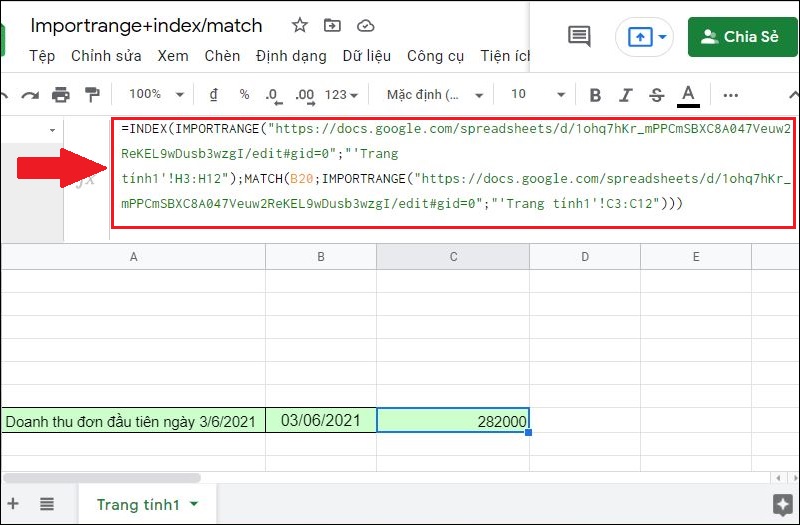The height and width of the screenshot is (525, 800).
Task: Increase decimal places button
Action: (x=305, y=95)
